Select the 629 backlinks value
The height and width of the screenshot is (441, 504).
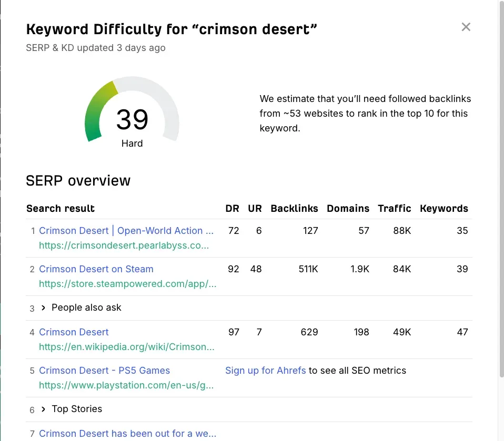309,332
